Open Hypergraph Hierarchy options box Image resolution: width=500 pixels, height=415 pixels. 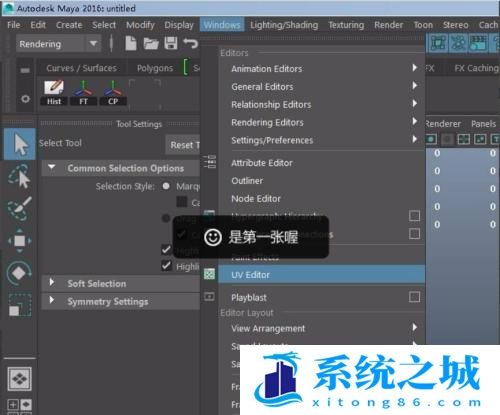click(414, 216)
